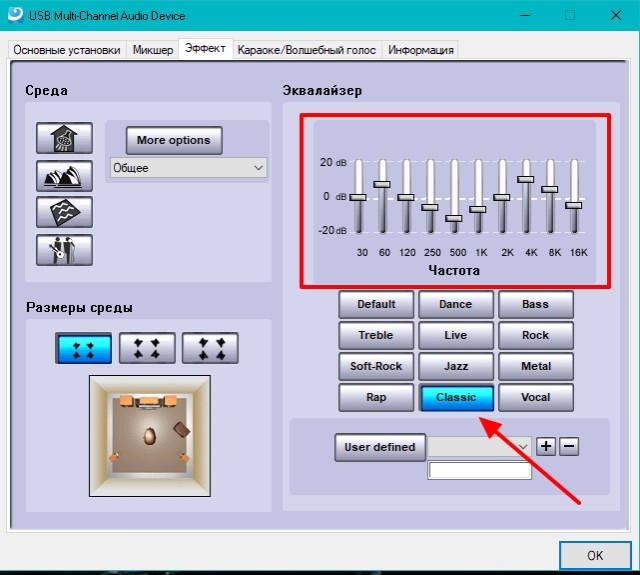Choose the large room size icon
Screen dimensions: 640x575
click(x=210, y=348)
